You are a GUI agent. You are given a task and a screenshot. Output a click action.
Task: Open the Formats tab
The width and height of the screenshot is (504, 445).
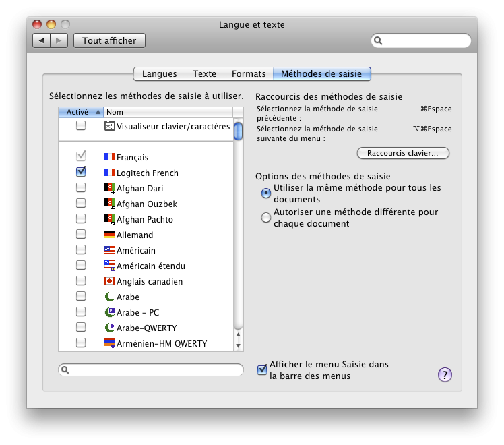point(249,74)
